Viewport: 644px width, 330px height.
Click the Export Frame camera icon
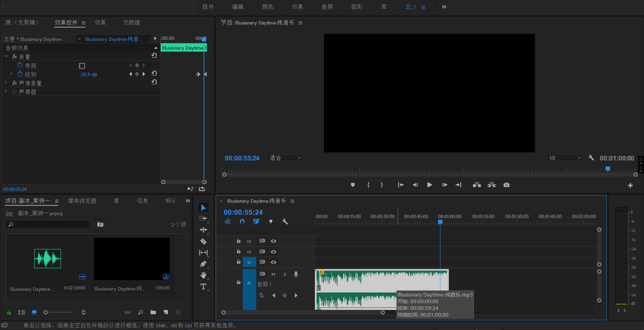pos(506,185)
